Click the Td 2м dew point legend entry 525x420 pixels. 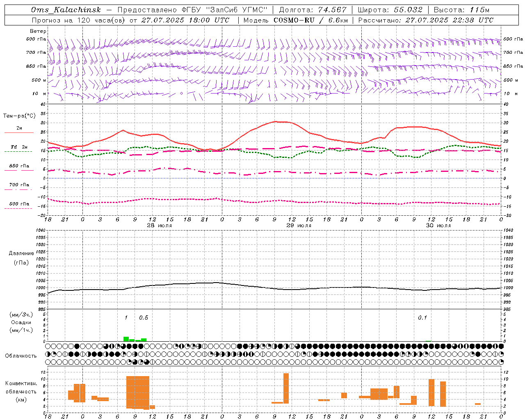[19, 147]
